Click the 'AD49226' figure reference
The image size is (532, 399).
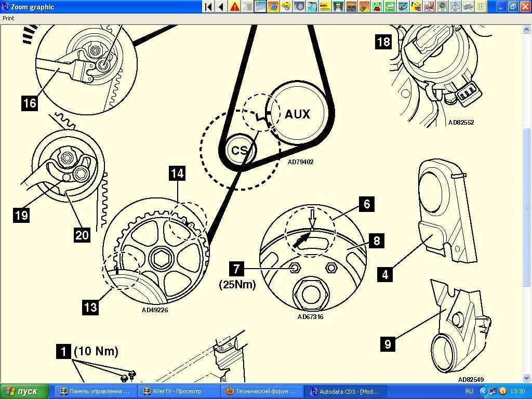click(155, 310)
